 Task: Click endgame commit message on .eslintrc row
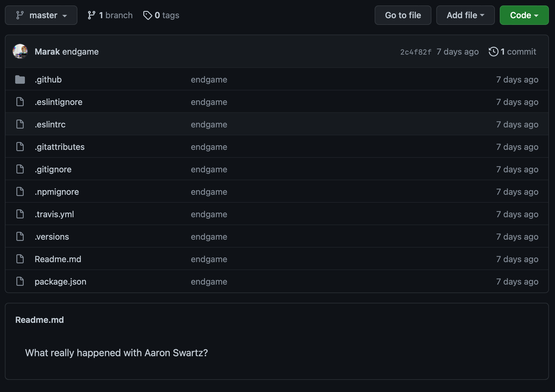tap(209, 124)
